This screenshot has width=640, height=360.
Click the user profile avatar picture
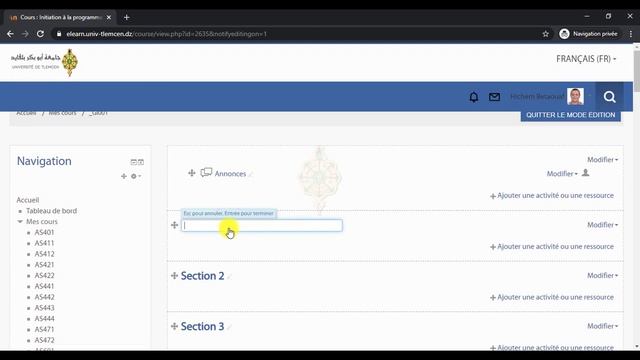click(575, 96)
